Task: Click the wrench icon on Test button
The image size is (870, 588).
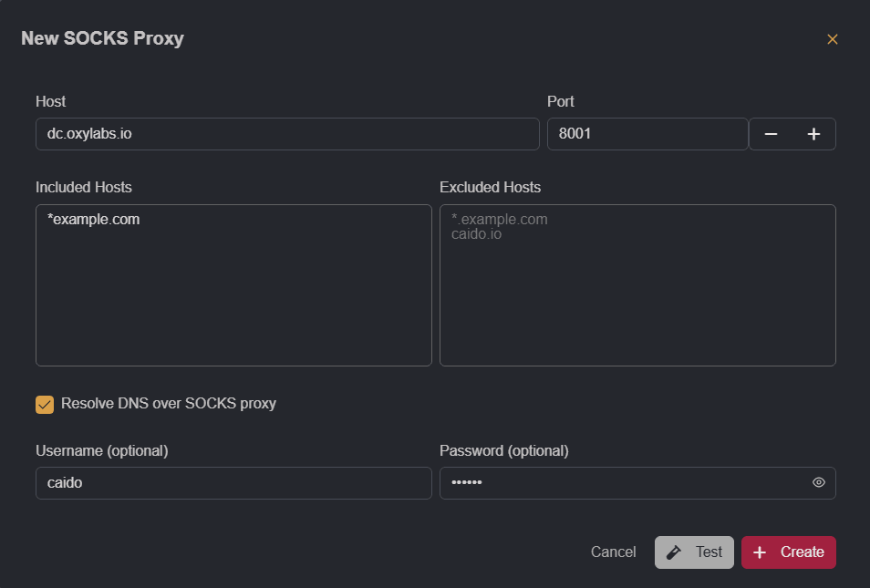Action: (x=675, y=552)
